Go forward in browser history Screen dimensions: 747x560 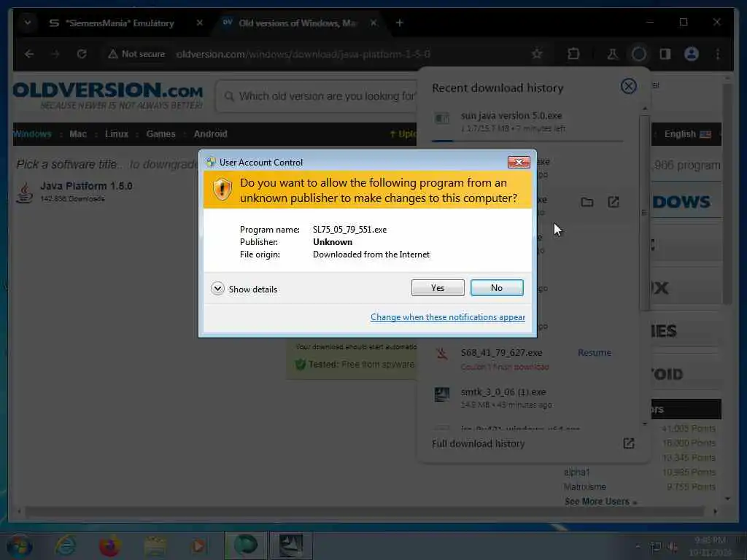point(55,54)
